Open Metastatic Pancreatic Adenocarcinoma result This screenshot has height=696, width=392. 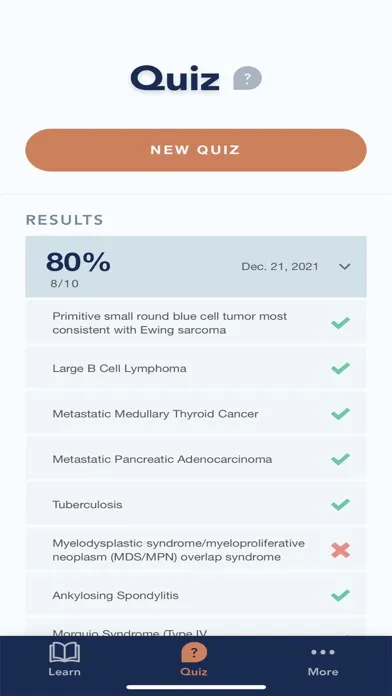click(x=196, y=459)
